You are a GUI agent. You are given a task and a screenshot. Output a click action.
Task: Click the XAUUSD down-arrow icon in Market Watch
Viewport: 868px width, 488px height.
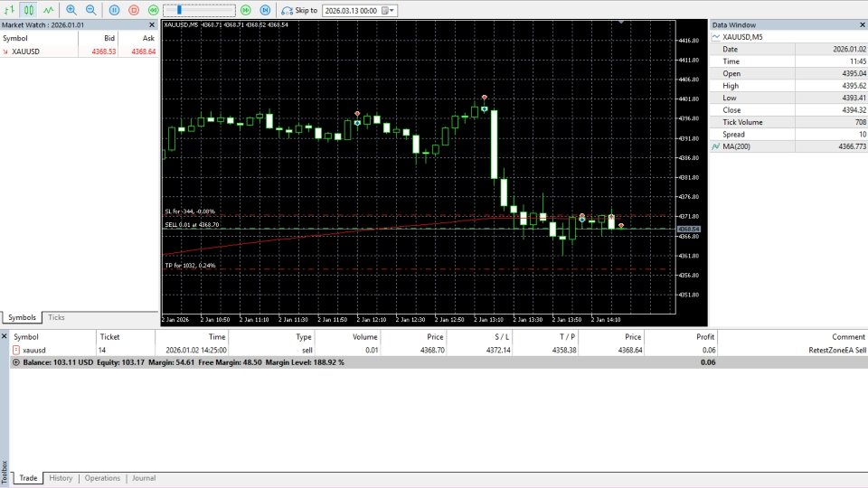5,52
